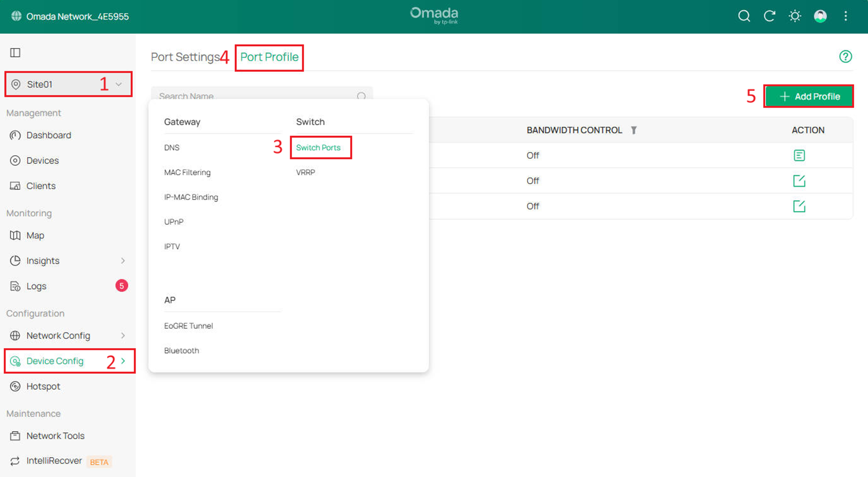Screen dimensions: 868x477
Task: Click the Add Profile button
Action: [808, 96]
